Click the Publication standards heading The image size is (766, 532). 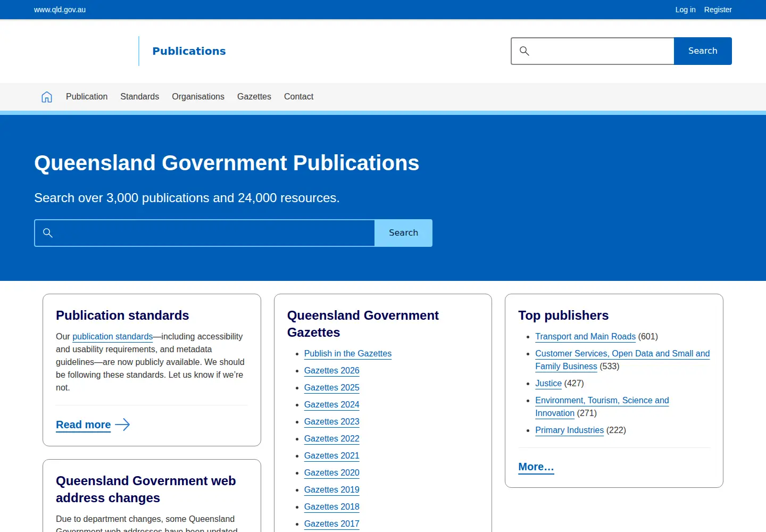(122, 315)
